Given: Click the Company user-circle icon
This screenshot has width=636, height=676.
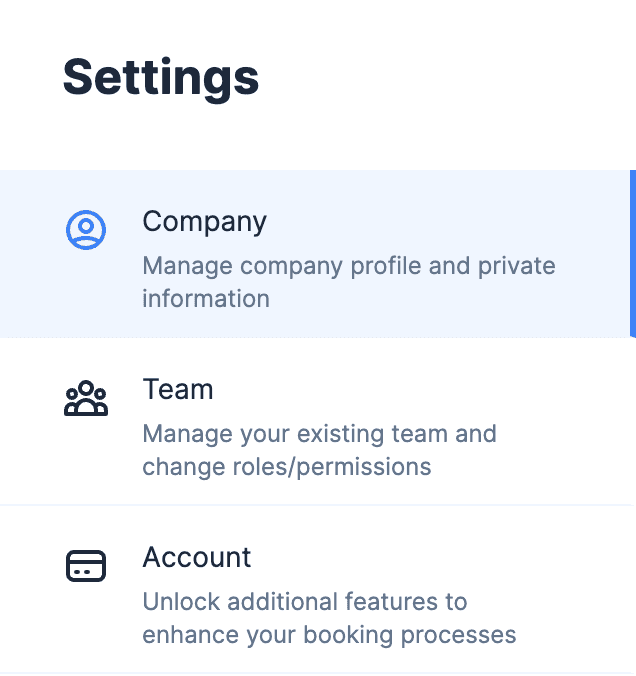Looking at the screenshot, I should click(x=86, y=230).
